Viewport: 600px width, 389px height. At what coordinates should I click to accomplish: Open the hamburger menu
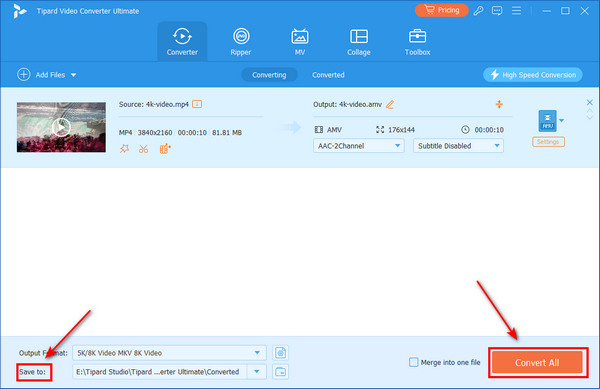[x=517, y=10]
